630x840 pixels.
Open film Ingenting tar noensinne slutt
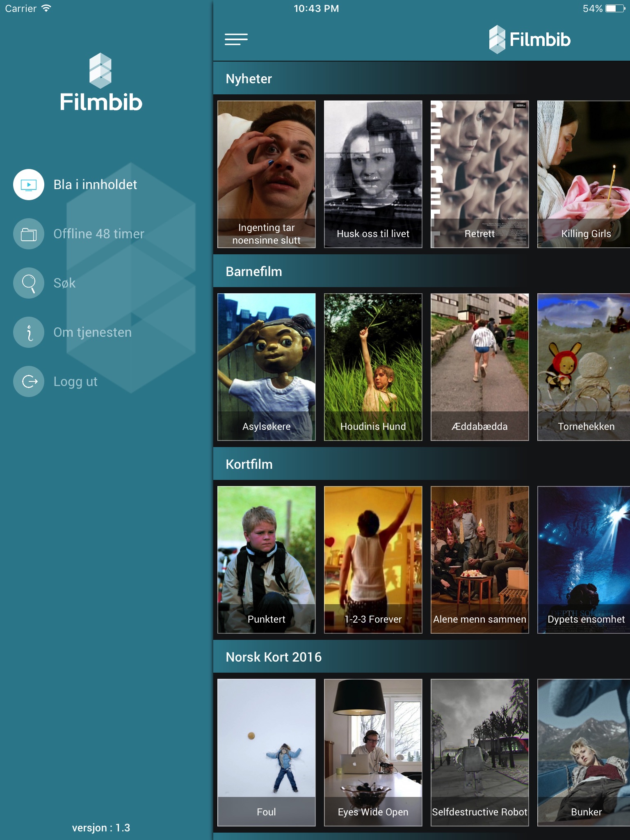pyautogui.click(x=267, y=174)
